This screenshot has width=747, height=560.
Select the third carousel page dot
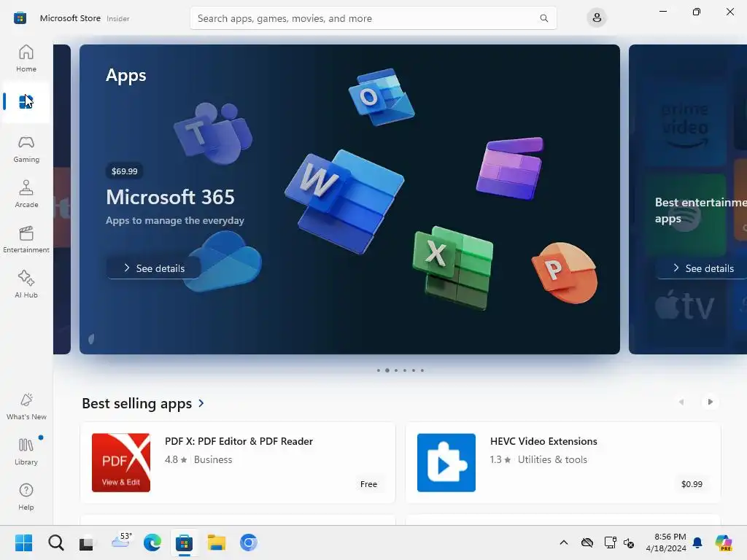396,370
